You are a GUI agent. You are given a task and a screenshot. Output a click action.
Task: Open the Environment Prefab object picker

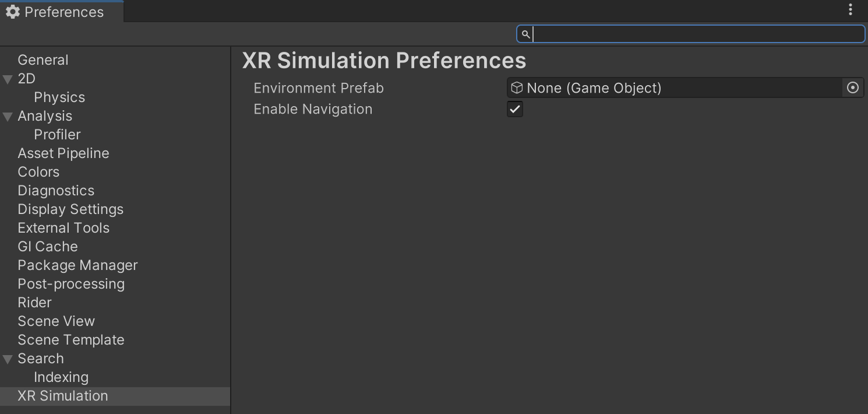pos(852,87)
